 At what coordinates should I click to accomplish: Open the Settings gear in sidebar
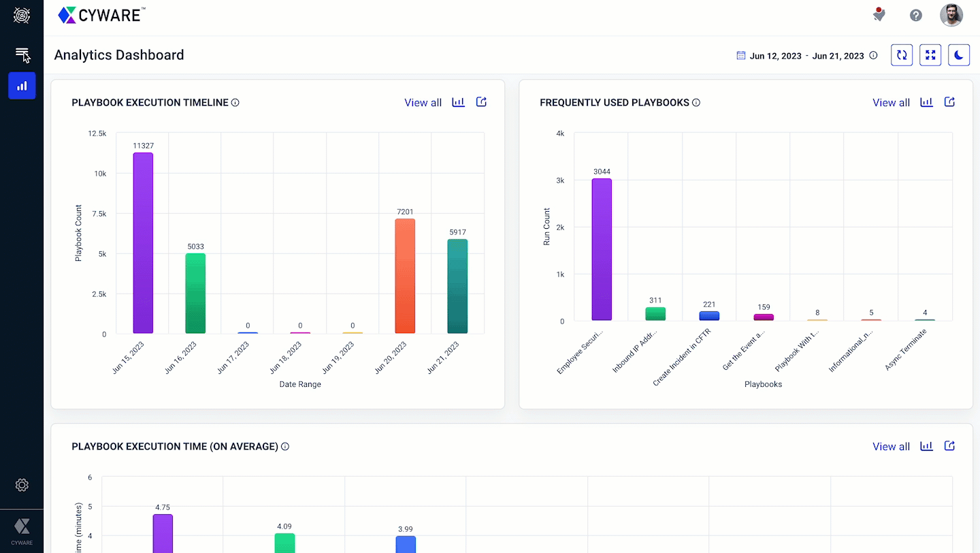pos(22,485)
